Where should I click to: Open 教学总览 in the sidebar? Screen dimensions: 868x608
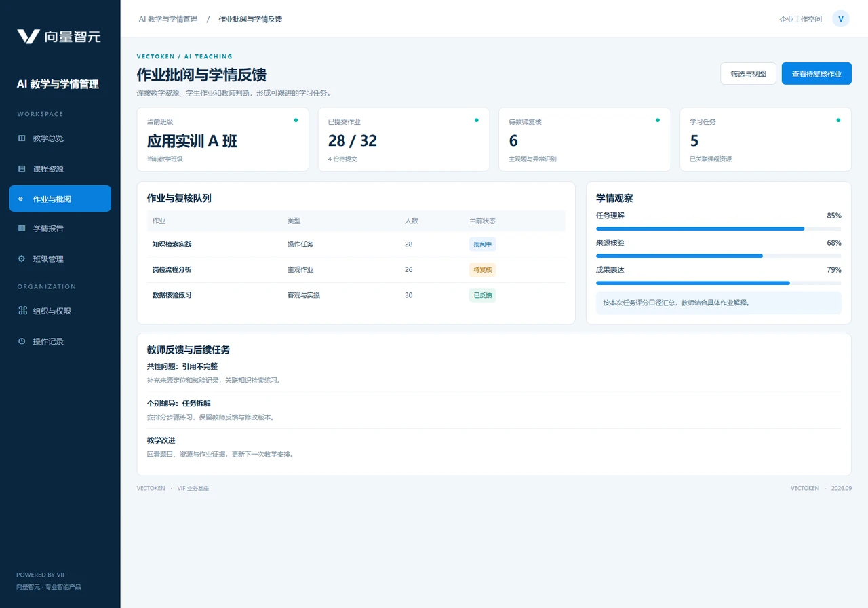[x=60, y=138]
